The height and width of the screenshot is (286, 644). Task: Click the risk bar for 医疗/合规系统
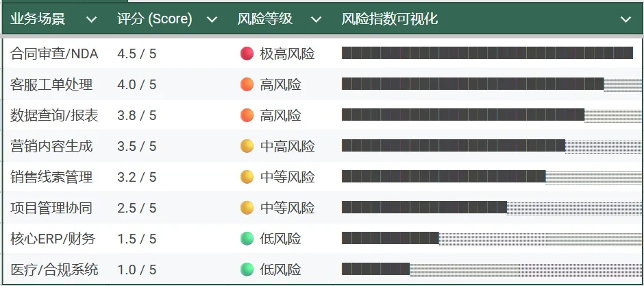[x=375, y=269]
